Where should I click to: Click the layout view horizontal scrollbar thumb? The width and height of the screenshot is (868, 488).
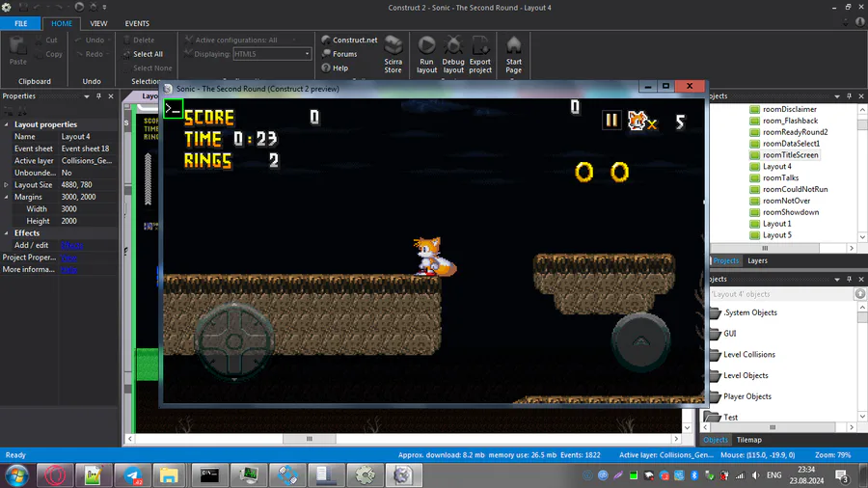click(309, 439)
